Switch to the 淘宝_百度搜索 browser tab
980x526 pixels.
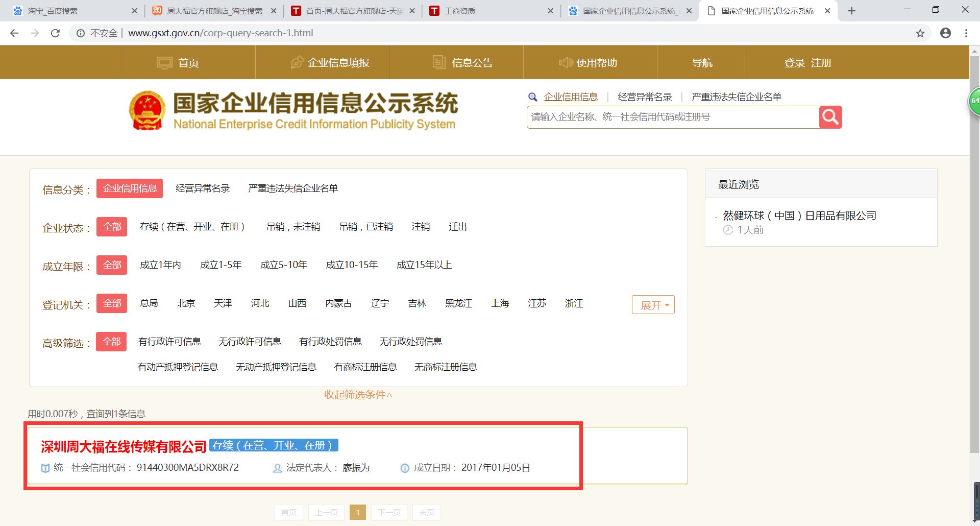[x=71, y=10]
